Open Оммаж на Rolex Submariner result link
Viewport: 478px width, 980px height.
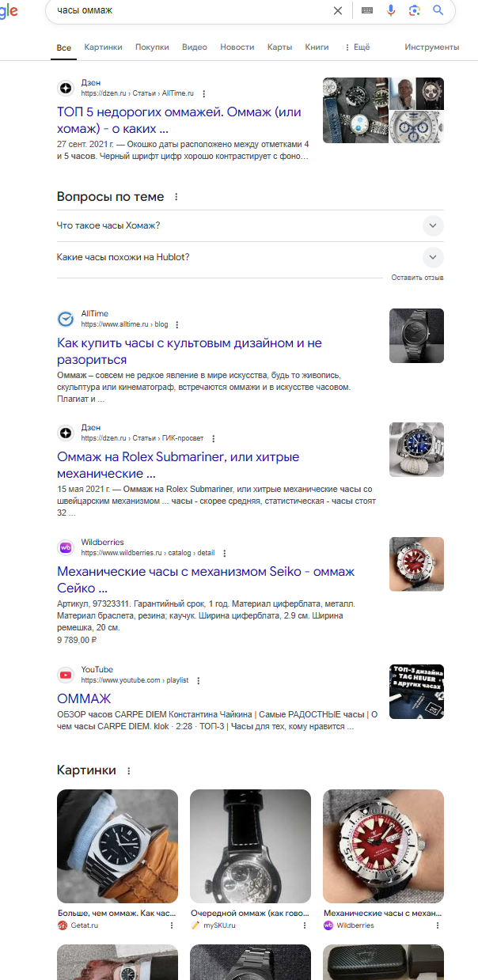click(178, 465)
